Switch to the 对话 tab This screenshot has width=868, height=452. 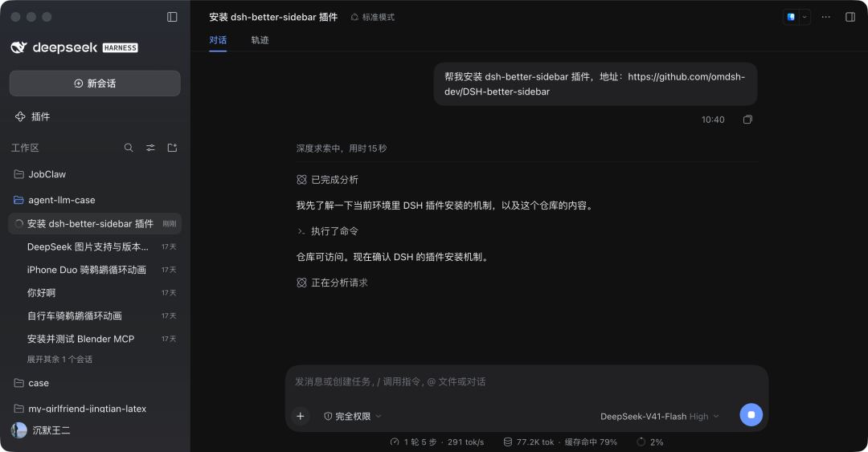[218, 40]
